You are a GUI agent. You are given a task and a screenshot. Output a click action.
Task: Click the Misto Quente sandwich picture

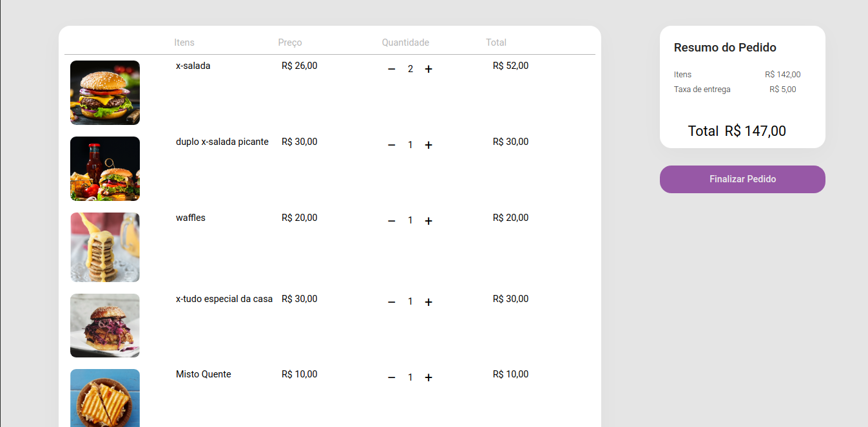pos(105,398)
